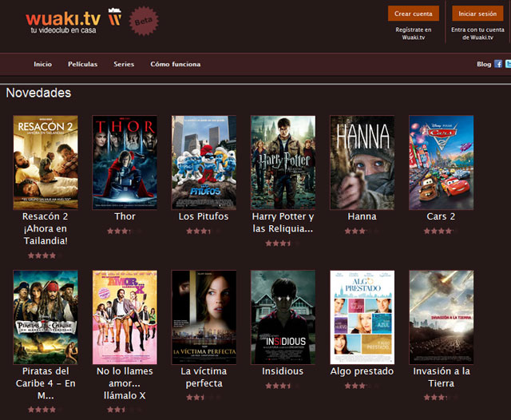
Task: Click Piratas del Caribe 4 title text
Action: click(46, 383)
